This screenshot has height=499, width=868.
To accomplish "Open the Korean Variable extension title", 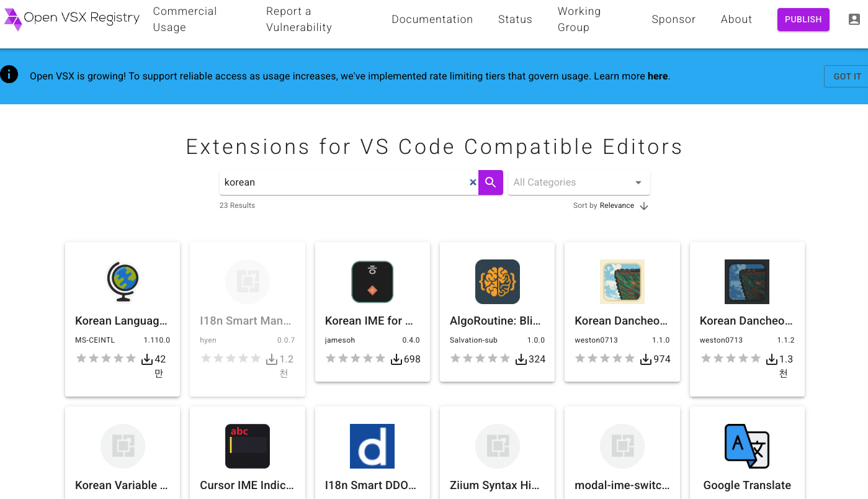I will click(x=122, y=485).
